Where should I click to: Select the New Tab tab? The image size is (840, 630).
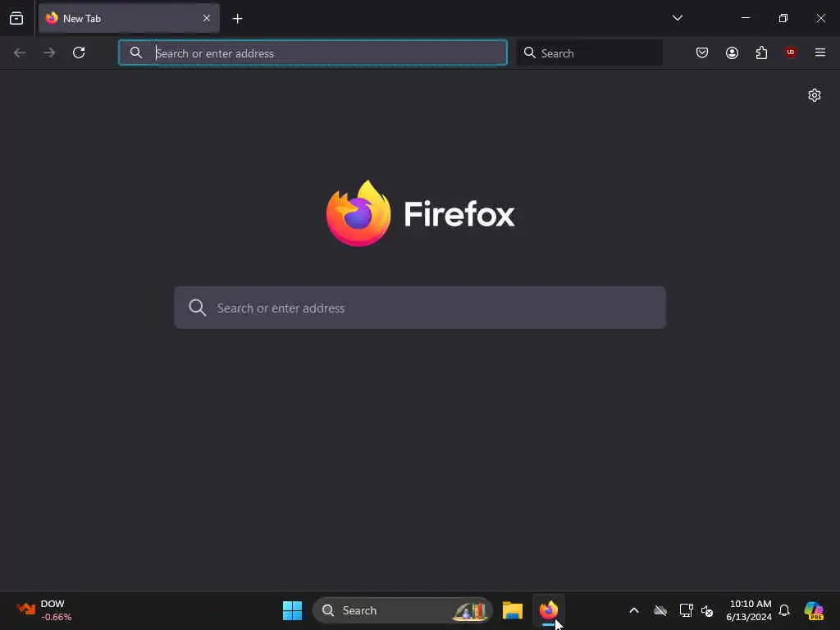(x=129, y=18)
